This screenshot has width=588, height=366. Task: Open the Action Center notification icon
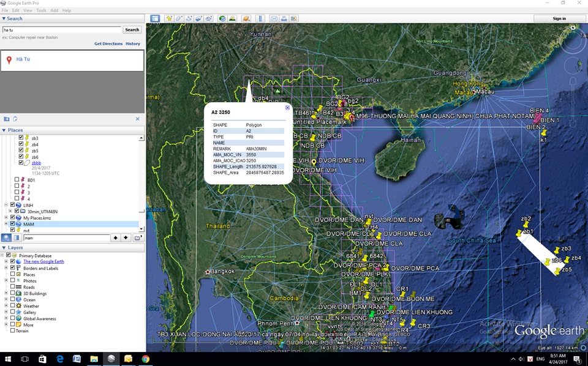click(577, 359)
